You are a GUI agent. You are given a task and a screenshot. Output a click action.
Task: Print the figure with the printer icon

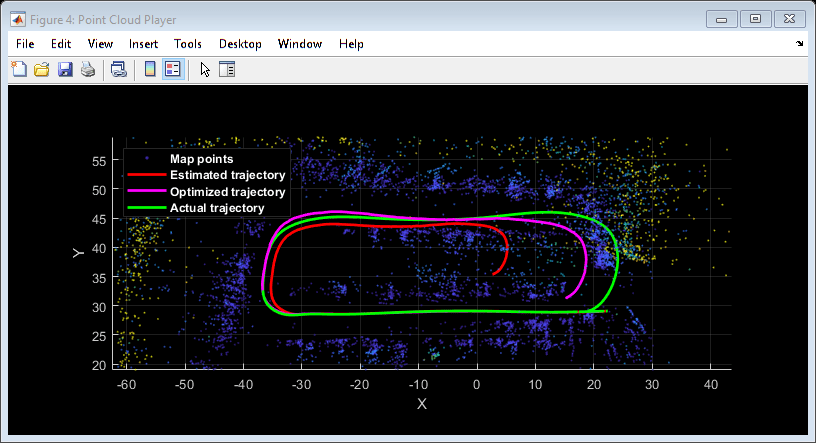coord(88,69)
